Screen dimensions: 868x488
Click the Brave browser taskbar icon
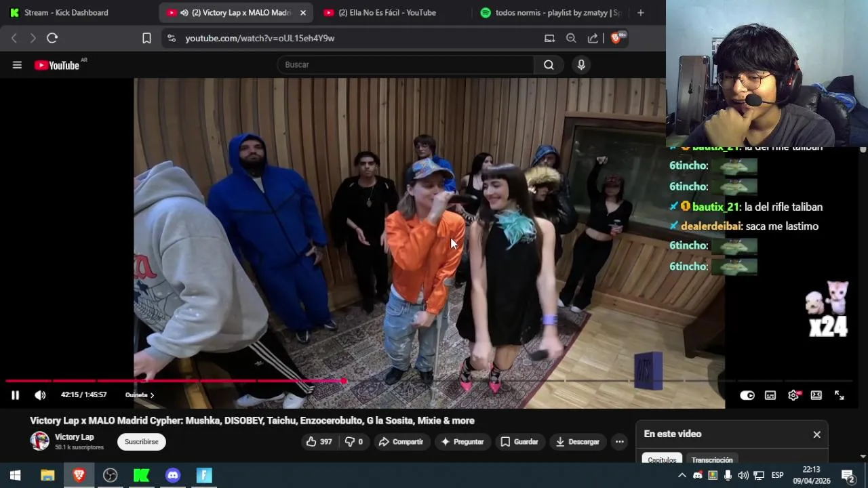point(79,476)
